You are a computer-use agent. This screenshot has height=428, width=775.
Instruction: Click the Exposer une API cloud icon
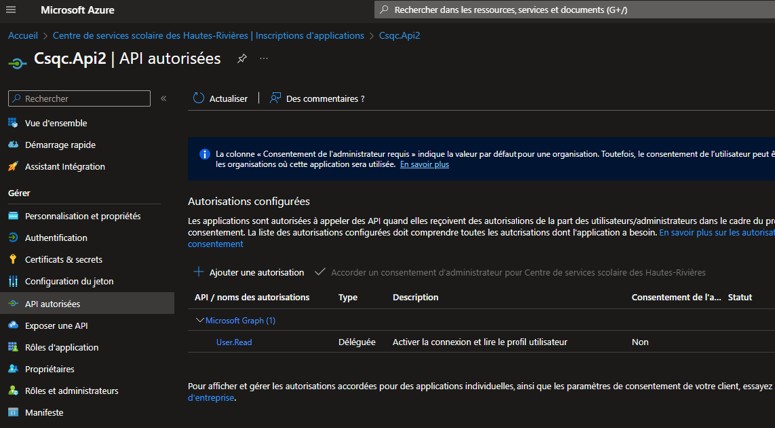(13, 325)
